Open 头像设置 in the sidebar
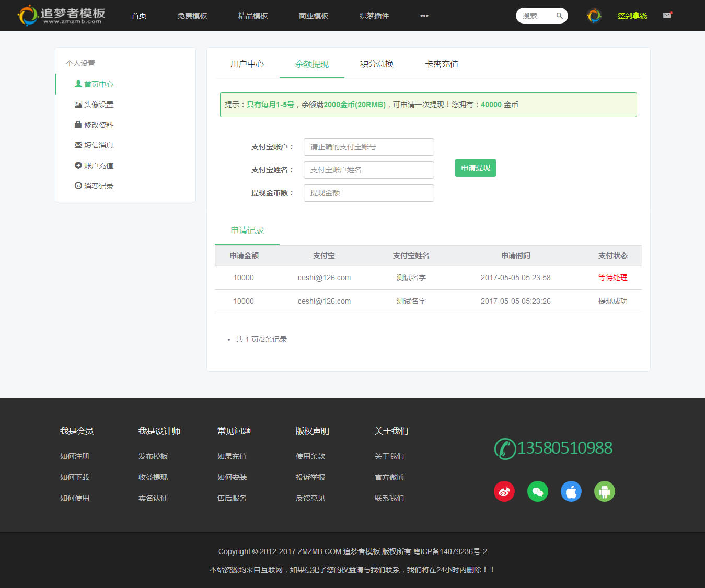Image resolution: width=705 pixels, height=588 pixels. click(98, 105)
